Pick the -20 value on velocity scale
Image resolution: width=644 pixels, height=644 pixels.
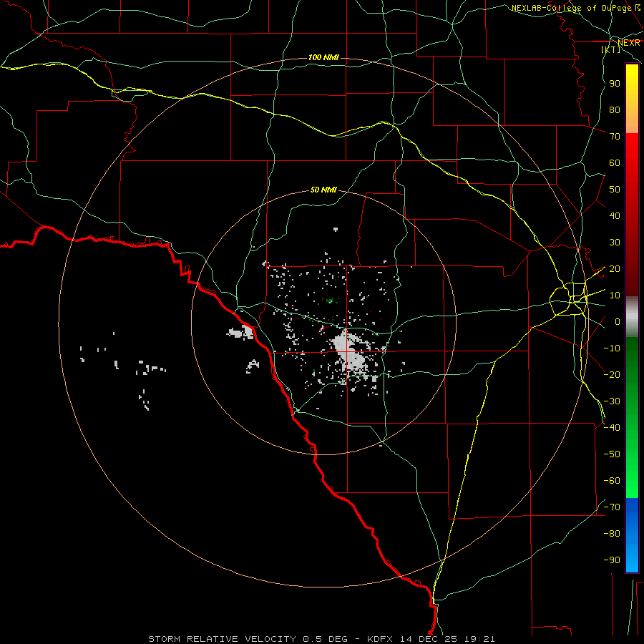(612, 374)
